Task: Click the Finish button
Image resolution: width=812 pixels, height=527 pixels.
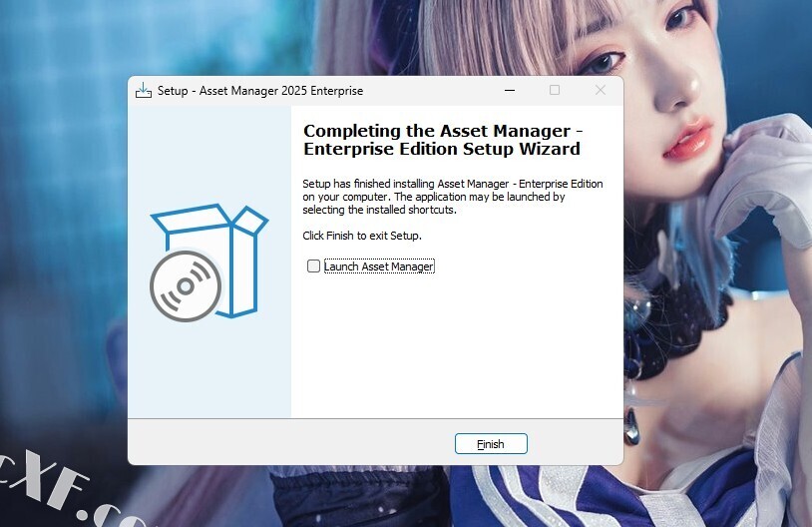Action: tap(491, 443)
